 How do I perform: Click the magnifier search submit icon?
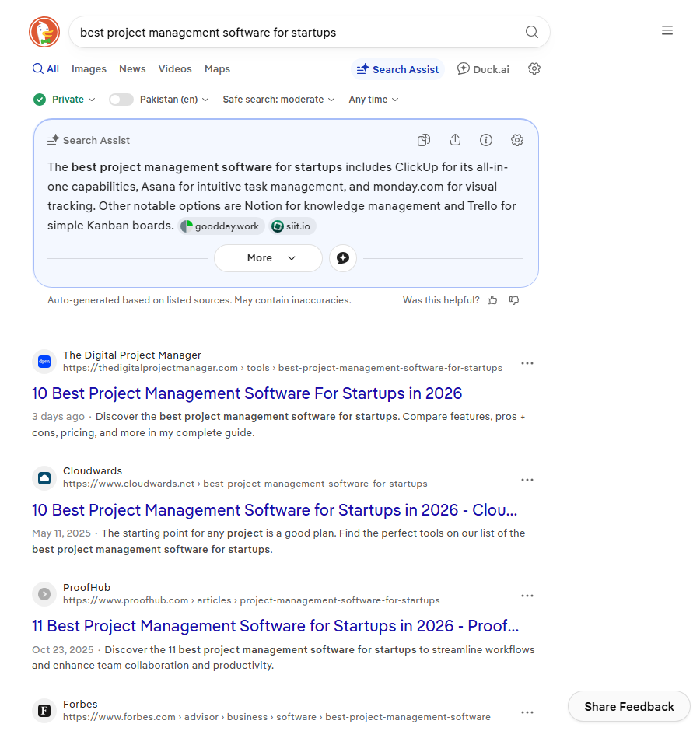click(532, 32)
